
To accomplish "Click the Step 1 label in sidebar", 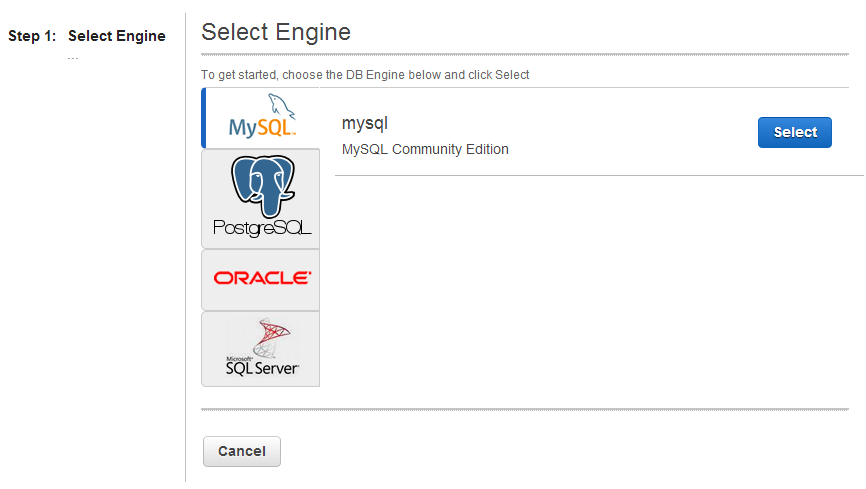I will pos(32,36).
